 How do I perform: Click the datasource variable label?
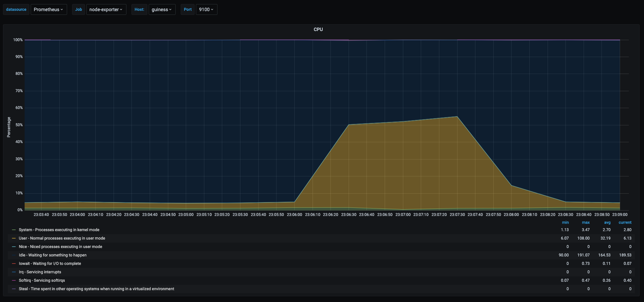16,9
